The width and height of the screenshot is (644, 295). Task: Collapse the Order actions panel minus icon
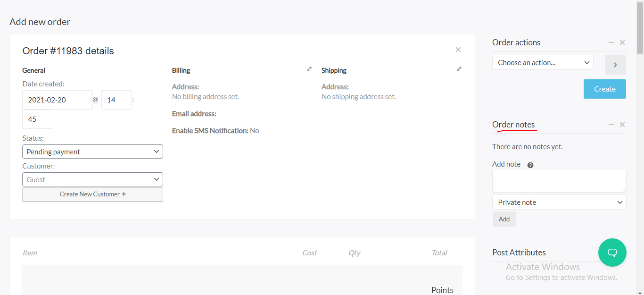point(611,42)
